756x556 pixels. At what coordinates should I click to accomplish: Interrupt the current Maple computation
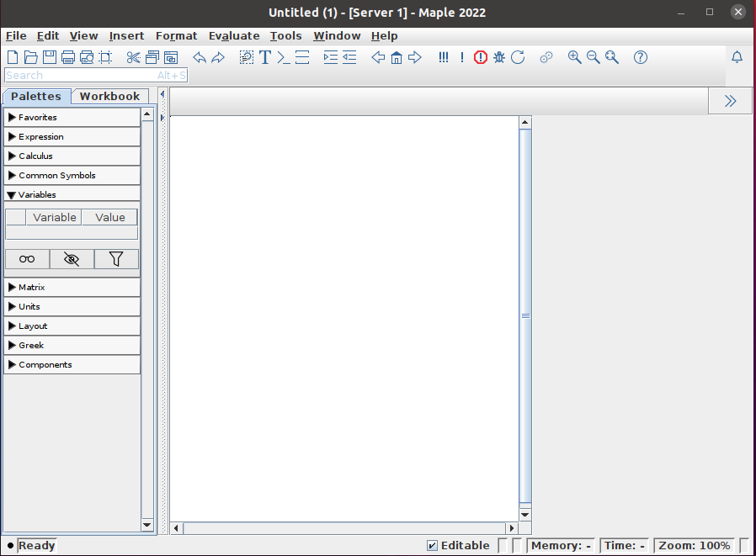tap(480, 57)
